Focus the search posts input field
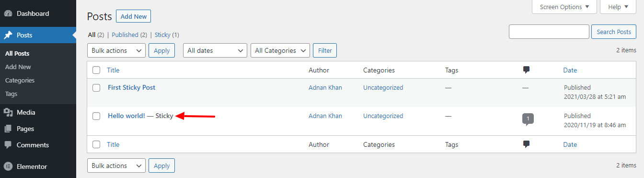 pos(549,32)
